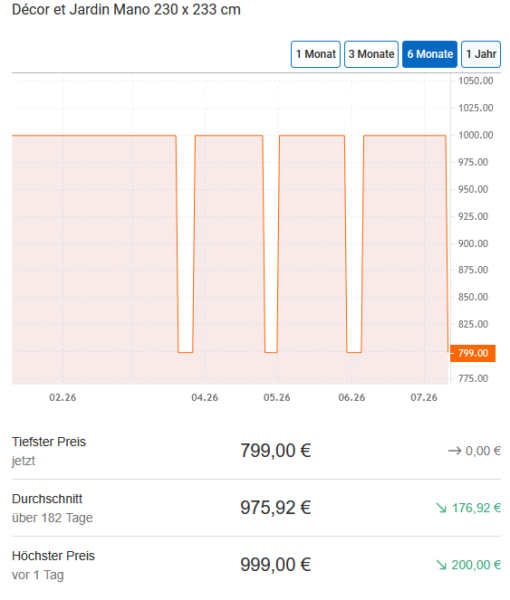This screenshot has height=600, width=510.
Task: Click the Höchster Preis value 999,00 €
Action: pyautogui.click(x=275, y=565)
